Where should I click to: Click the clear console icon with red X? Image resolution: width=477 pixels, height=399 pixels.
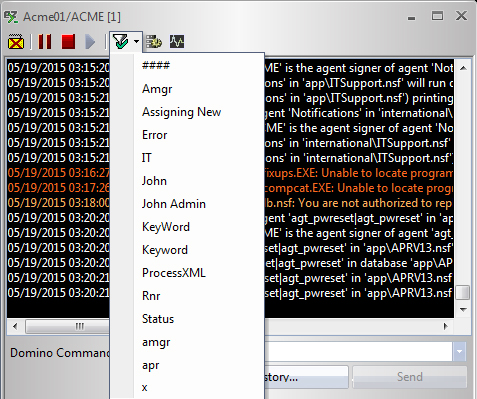[x=16, y=42]
